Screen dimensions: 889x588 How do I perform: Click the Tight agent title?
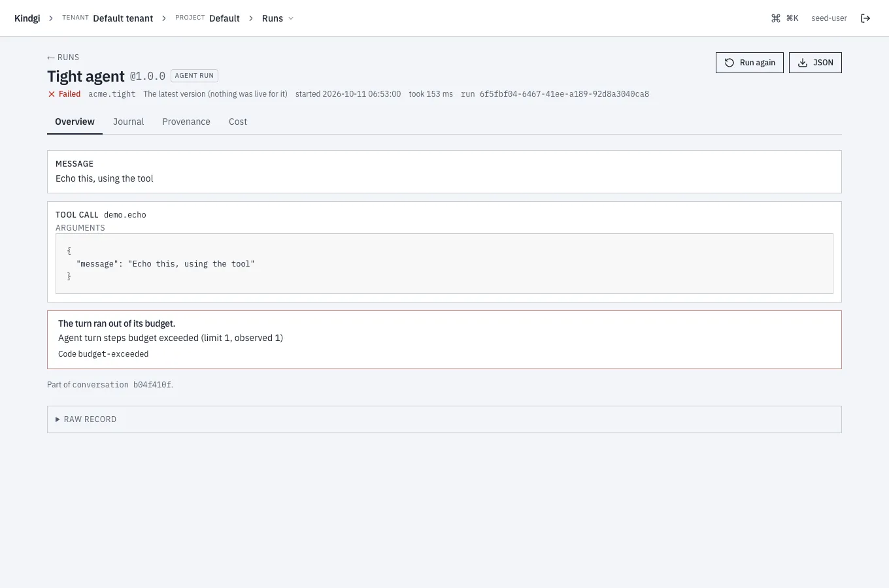tap(86, 76)
